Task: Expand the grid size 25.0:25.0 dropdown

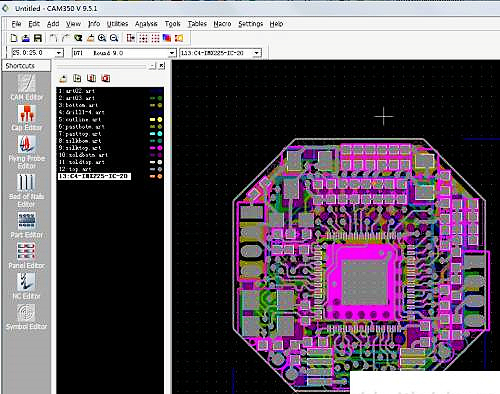Action: (x=59, y=53)
